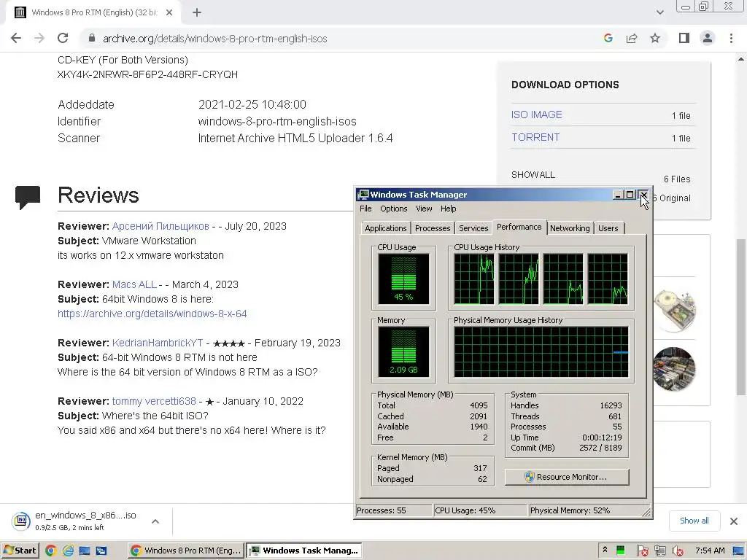Open TORRENT download option
This screenshot has height=560, width=747.
pyautogui.click(x=535, y=137)
